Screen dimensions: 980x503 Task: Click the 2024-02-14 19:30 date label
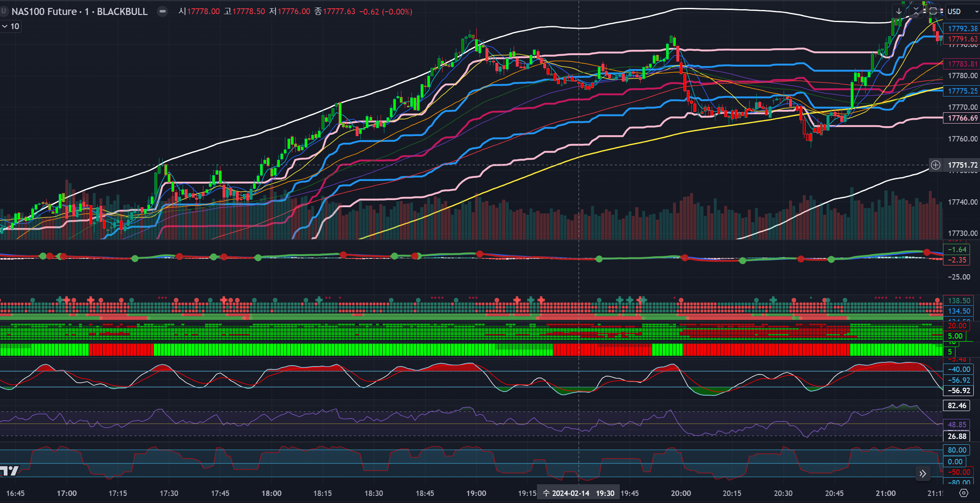point(578,493)
